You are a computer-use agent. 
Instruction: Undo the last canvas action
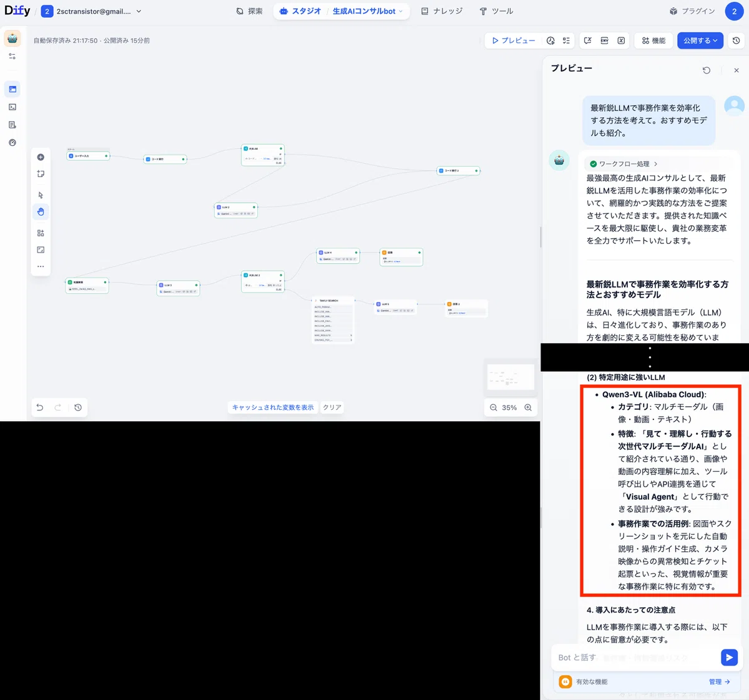(x=40, y=407)
